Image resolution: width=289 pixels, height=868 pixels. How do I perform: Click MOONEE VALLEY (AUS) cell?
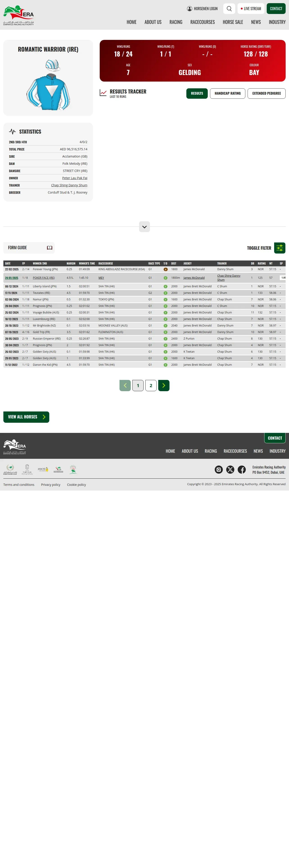[113, 326]
